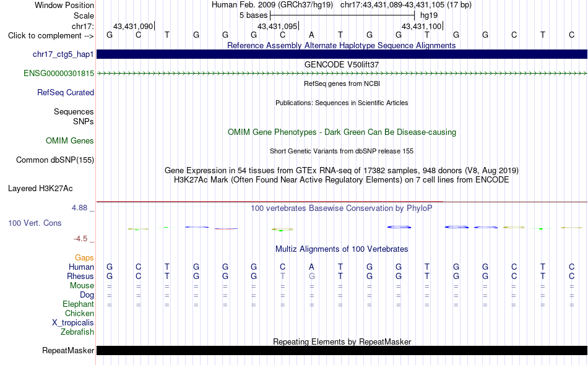Open Reference Assembly Alternate Haplotype Sequence Alignments title
588x365 pixels.
(x=341, y=45)
